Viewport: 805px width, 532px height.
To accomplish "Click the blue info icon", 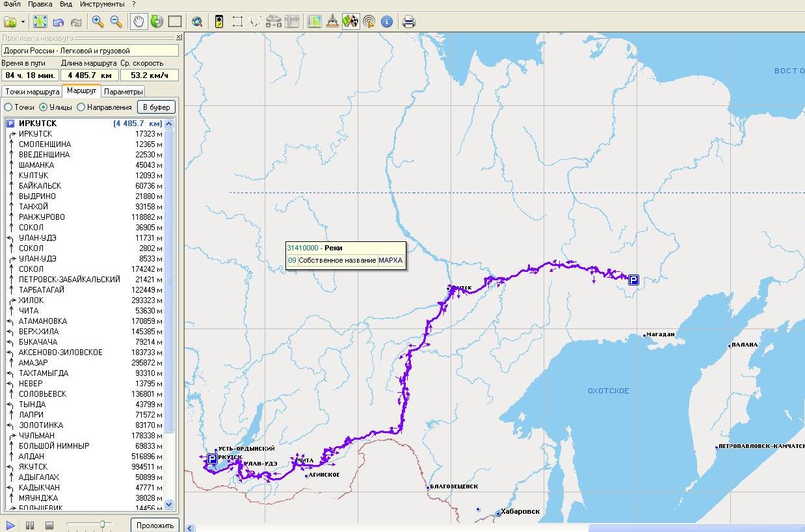I will [x=387, y=21].
